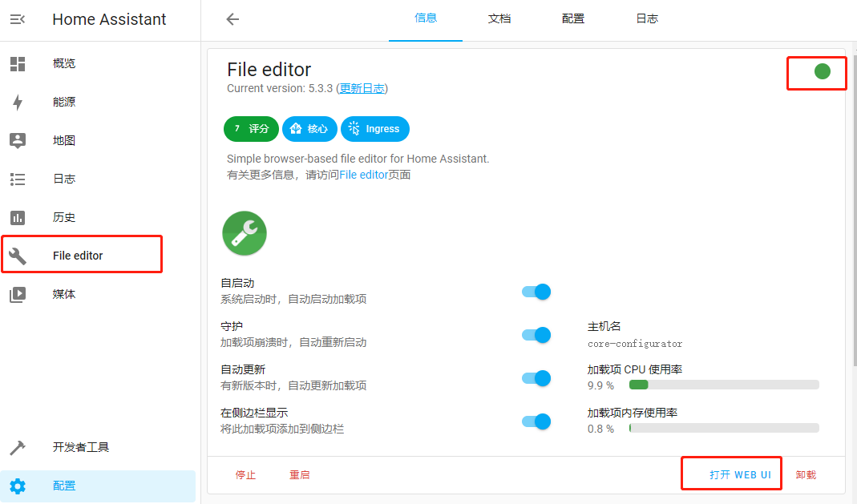
Task: Open the File editor page link
Action: click(x=363, y=175)
